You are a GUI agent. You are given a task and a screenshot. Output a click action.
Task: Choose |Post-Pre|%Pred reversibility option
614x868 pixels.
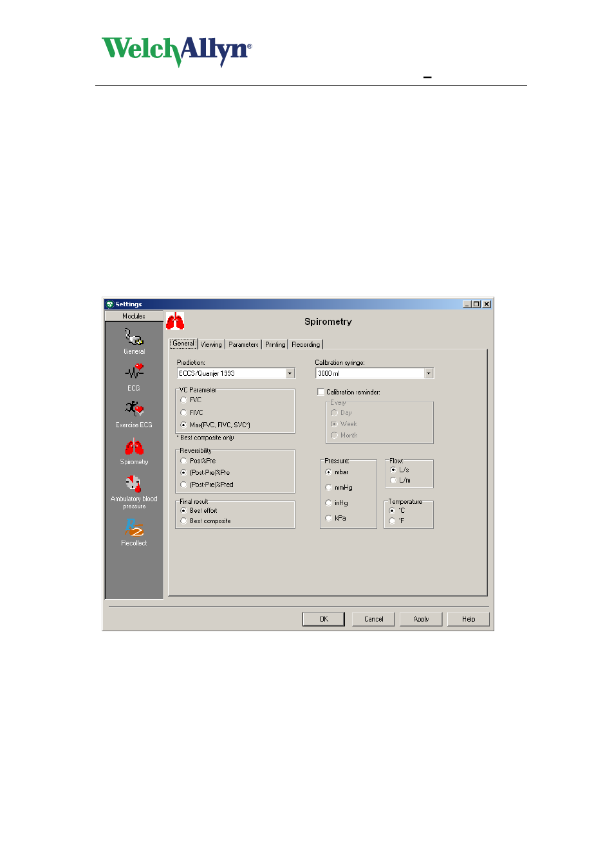tap(183, 485)
